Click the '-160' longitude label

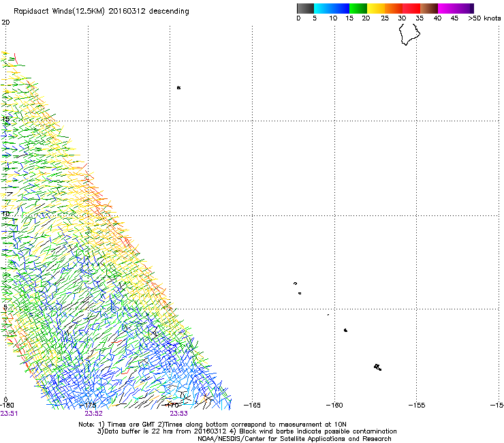point(334,406)
